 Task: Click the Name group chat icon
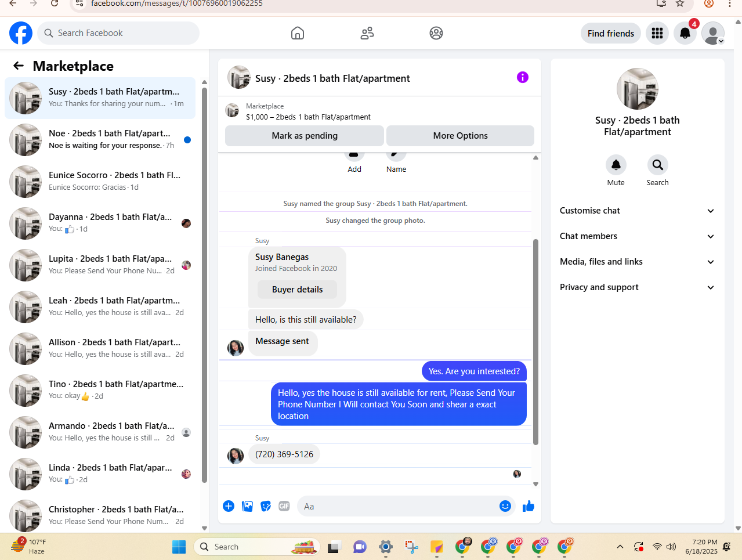click(x=396, y=157)
